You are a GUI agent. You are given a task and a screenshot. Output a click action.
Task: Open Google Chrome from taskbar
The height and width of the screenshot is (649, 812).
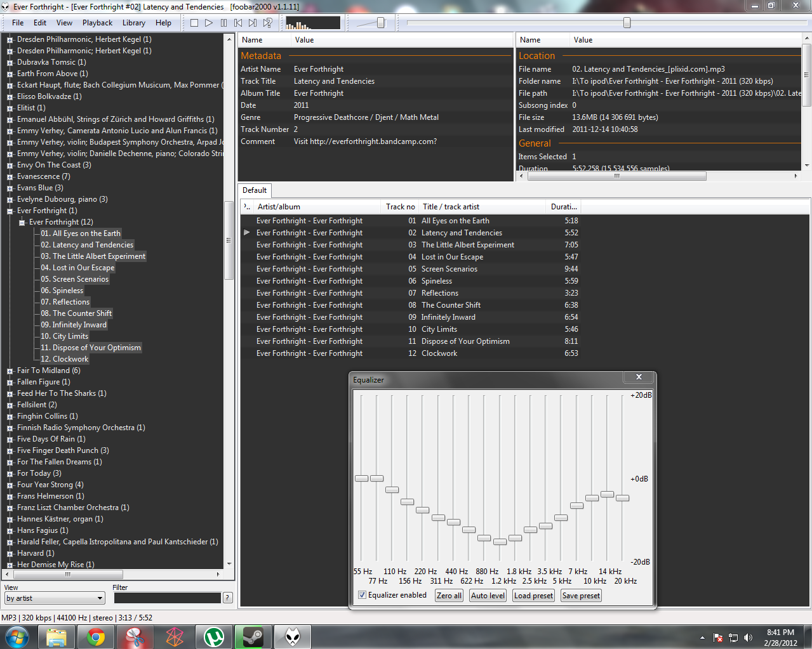(x=96, y=637)
